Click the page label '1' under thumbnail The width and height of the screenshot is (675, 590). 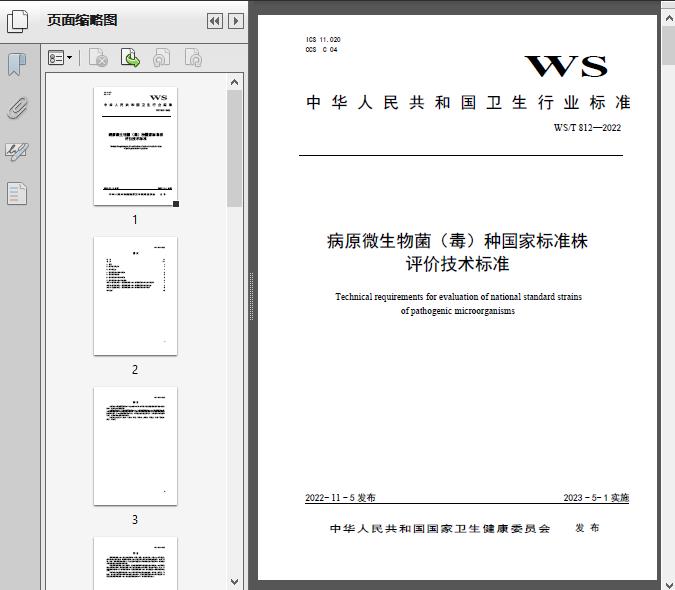[135, 220]
